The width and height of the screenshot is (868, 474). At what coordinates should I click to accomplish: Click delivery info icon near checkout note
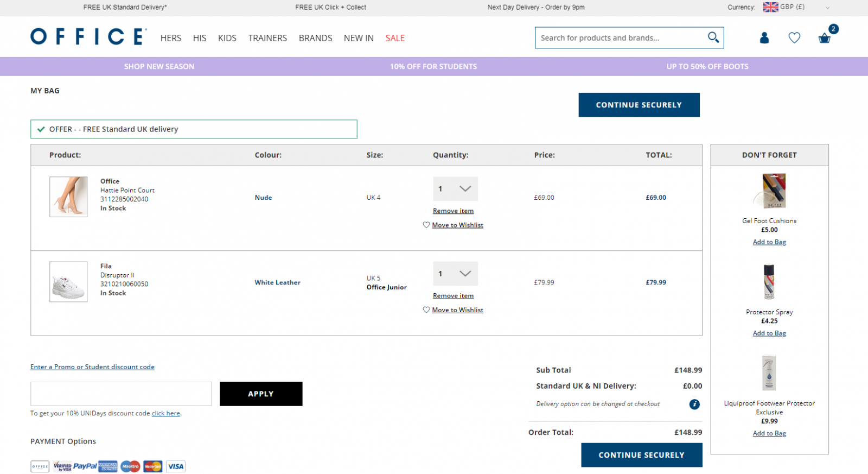(x=694, y=404)
